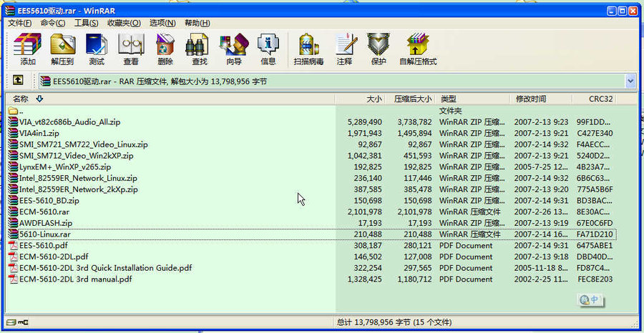Select SMI_SM712_Video_Win2kXP.zip file
The width and height of the screenshot is (644, 333).
[x=76, y=156]
